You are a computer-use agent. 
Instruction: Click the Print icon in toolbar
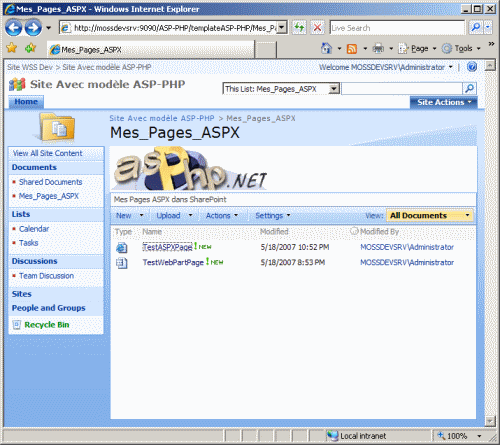point(378,49)
